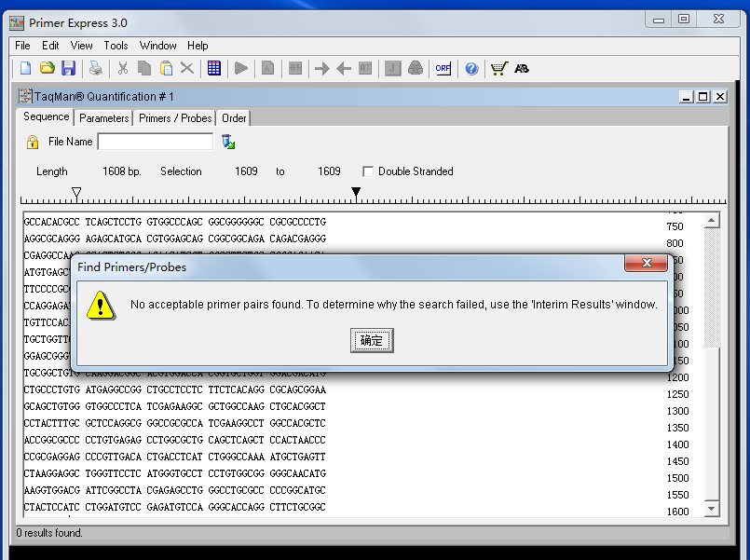Click the New document toolbar icon

click(x=26, y=68)
